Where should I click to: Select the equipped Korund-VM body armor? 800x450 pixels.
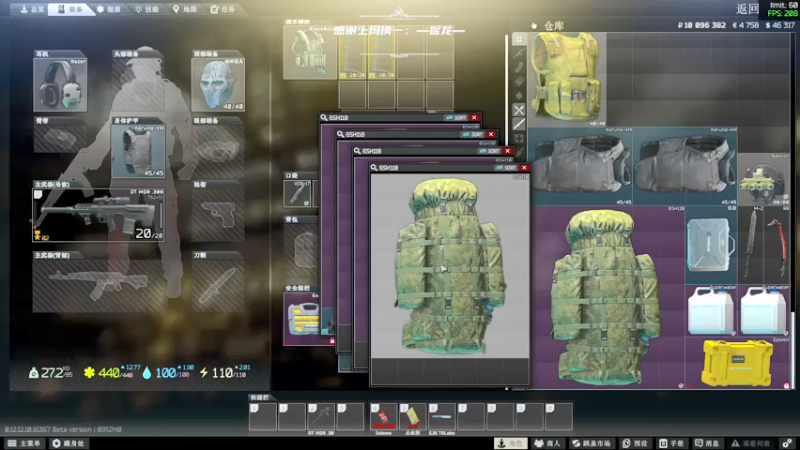click(138, 151)
